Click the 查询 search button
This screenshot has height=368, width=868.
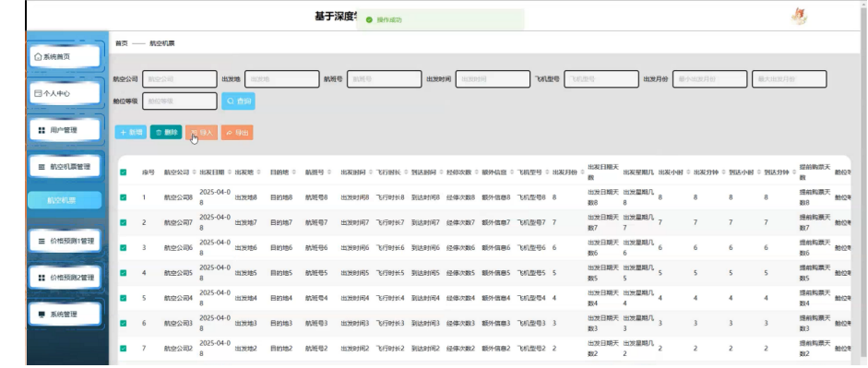[x=239, y=101]
